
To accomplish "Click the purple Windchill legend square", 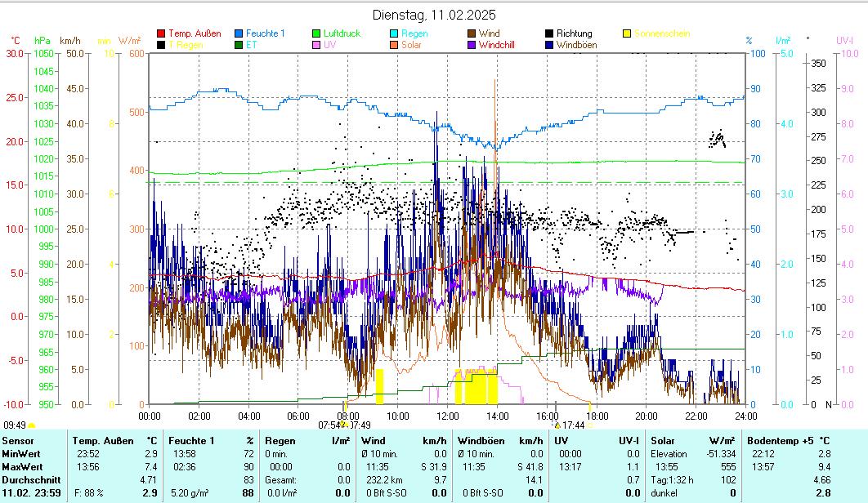I will click(x=472, y=45).
